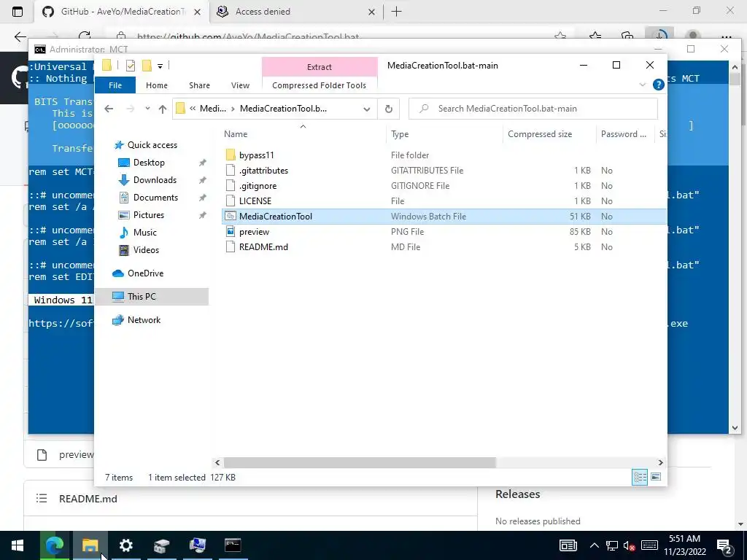The width and height of the screenshot is (747, 560).
Task: Sort by Compressed size column header
Action: (x=550, y=134)
